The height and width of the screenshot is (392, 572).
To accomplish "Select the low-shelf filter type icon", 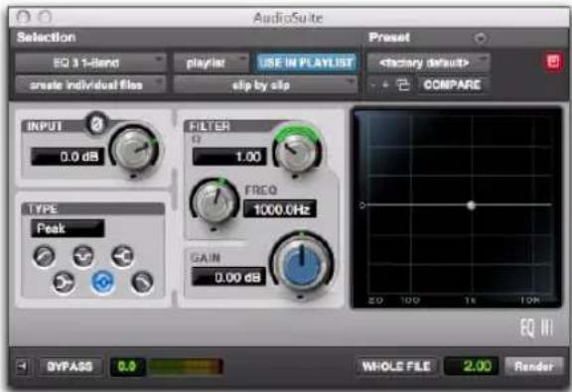I will coord(64,282).
